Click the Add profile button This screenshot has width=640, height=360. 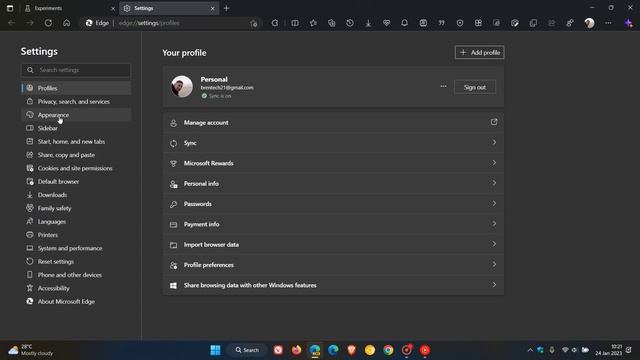click(x=480, y=53)
